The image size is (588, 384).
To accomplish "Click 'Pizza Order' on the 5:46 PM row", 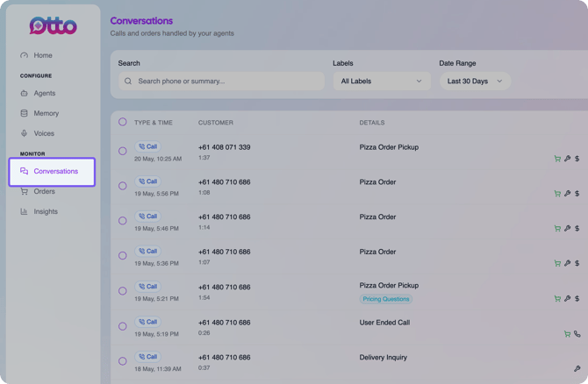I will coord(377,217).
